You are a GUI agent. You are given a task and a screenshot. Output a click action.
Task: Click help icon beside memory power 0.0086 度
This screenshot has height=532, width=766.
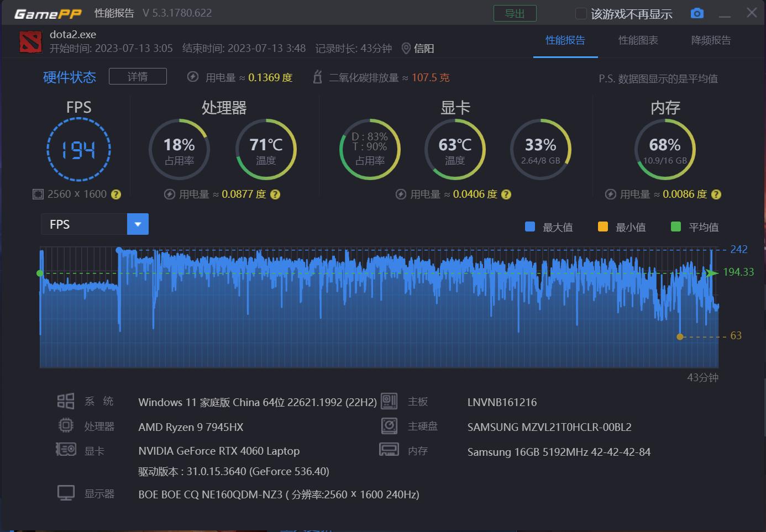click(x=716, y=194)
